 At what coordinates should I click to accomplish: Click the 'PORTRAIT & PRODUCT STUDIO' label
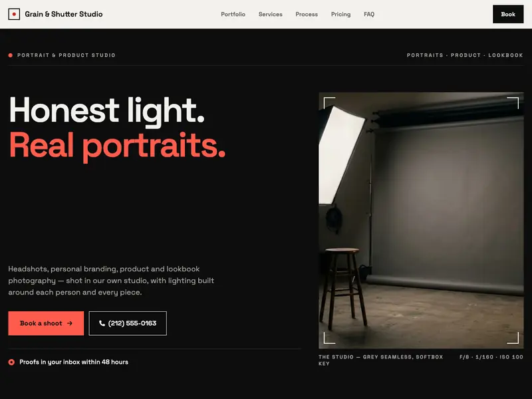pyautogui.click(x=66, y=55)
